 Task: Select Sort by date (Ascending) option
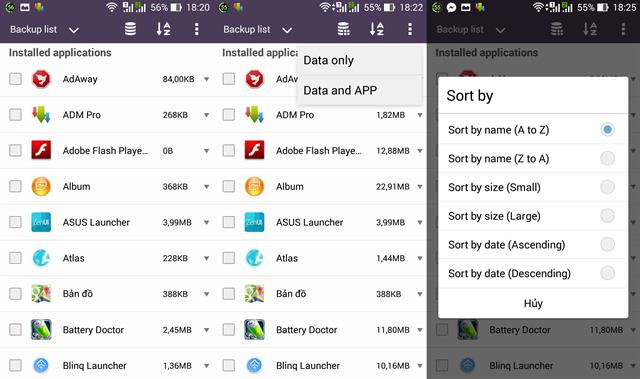pyautogui.click(x=533, y=245)
